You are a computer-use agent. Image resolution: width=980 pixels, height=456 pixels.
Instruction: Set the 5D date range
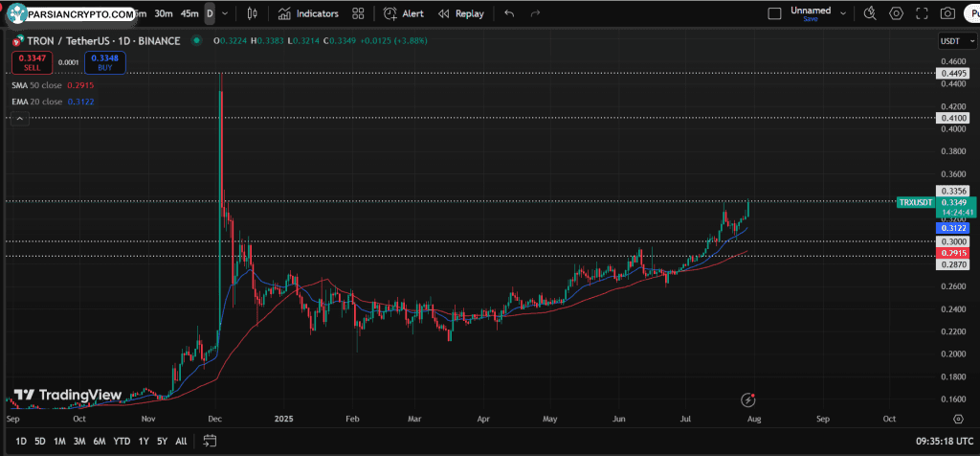[x=40, y=441]
